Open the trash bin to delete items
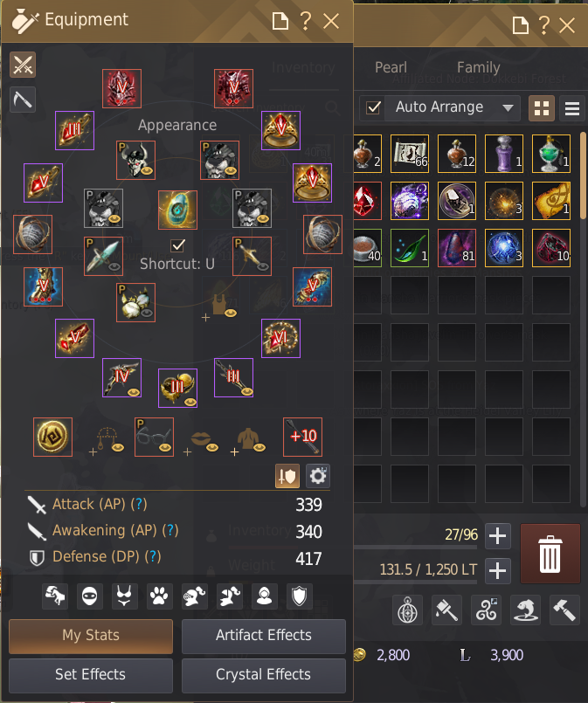 tap(550, 554)
